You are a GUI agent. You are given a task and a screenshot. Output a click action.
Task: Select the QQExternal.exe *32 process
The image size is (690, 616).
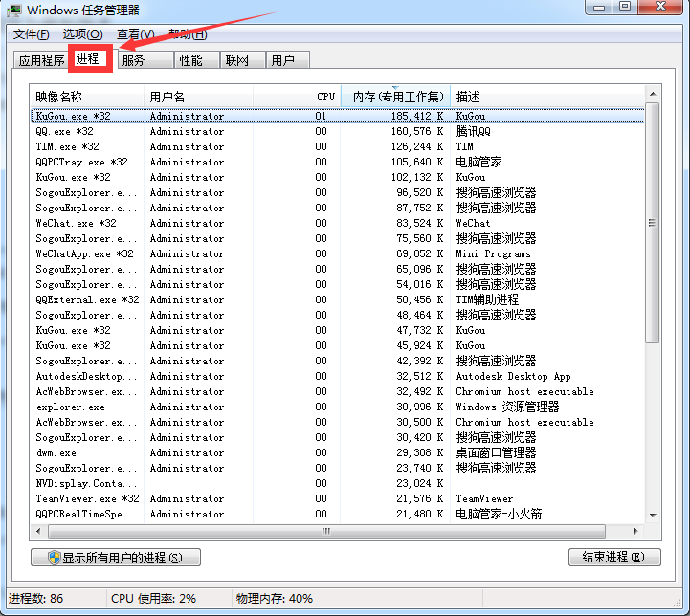coord(338,299)
